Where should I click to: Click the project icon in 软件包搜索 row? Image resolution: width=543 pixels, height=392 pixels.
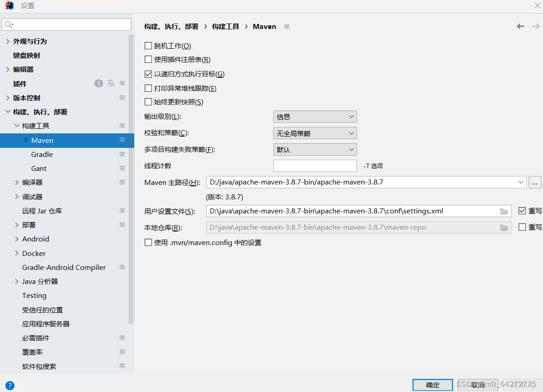(122, 366)
